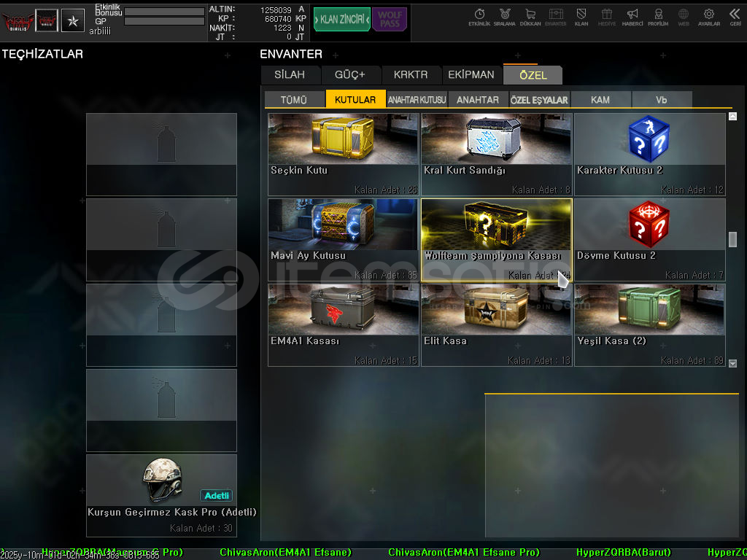
Task: Click the first empty spray equipment slot
Action: pyautogui.click(x=161, y=155)
